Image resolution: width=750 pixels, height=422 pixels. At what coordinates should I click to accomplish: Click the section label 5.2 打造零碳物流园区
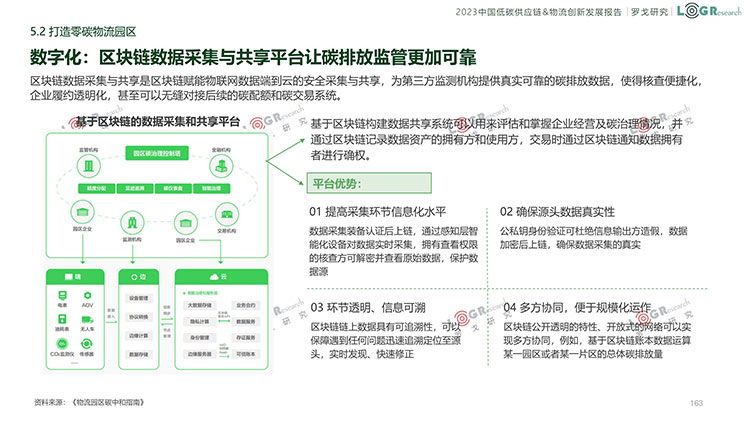(x=83, y=32)
